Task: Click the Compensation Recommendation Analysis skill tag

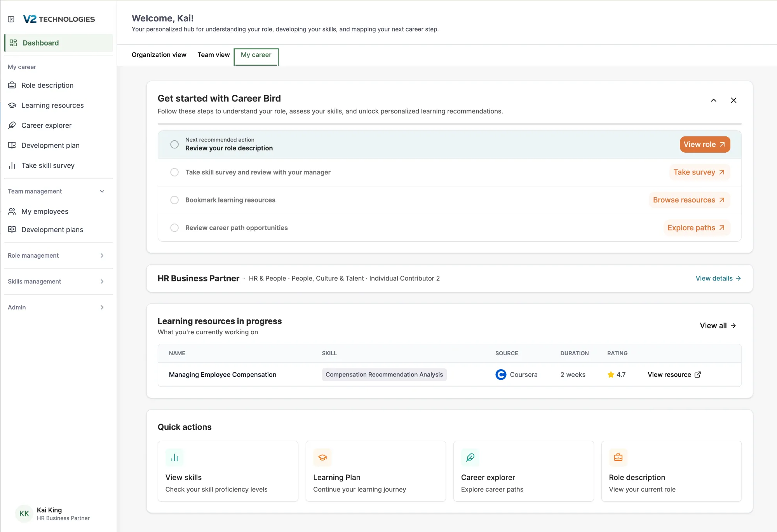Action: coord(384,375)
